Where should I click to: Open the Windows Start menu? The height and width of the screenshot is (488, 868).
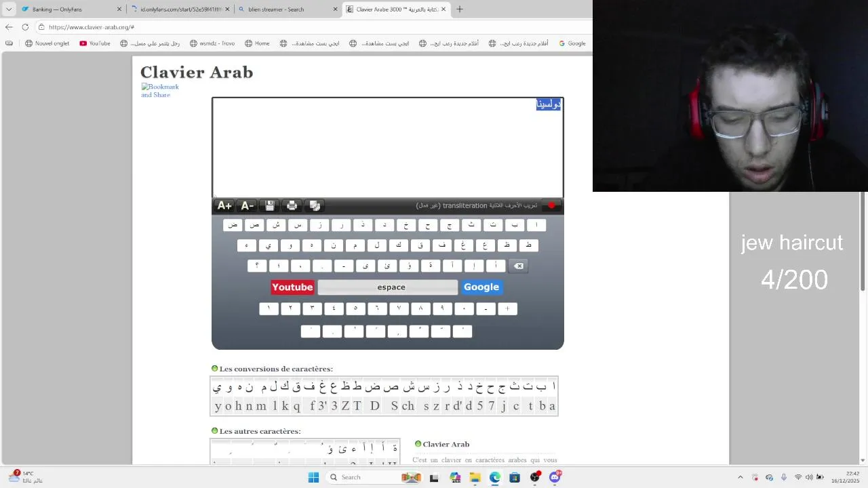click(313, 477)
